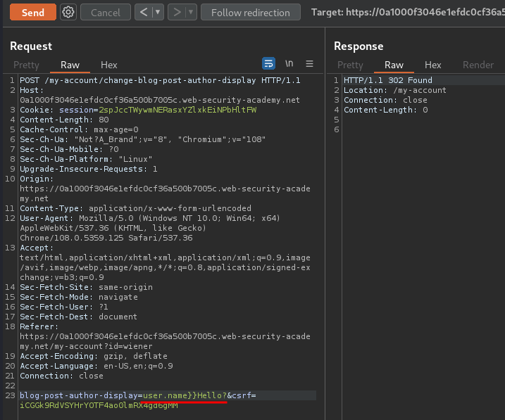The image size is (505, 420).
Task: Click the Cancel button
Action: pos(106,12)
